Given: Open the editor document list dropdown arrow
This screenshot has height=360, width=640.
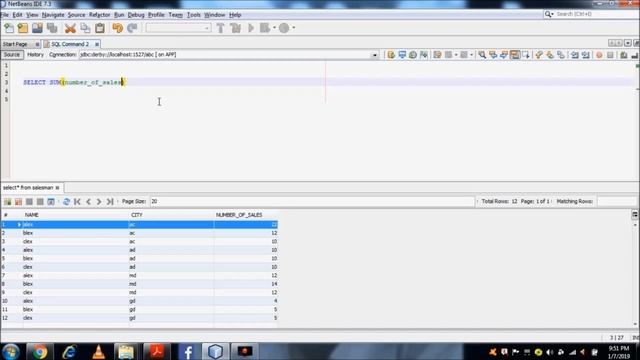Looking at the screenshot, I should click(x=628, y=43).
